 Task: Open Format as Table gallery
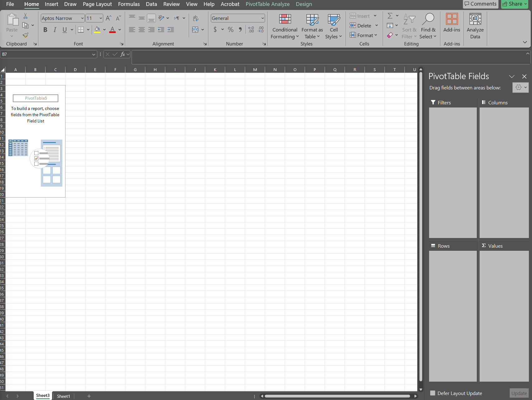(x=312, y=27)
